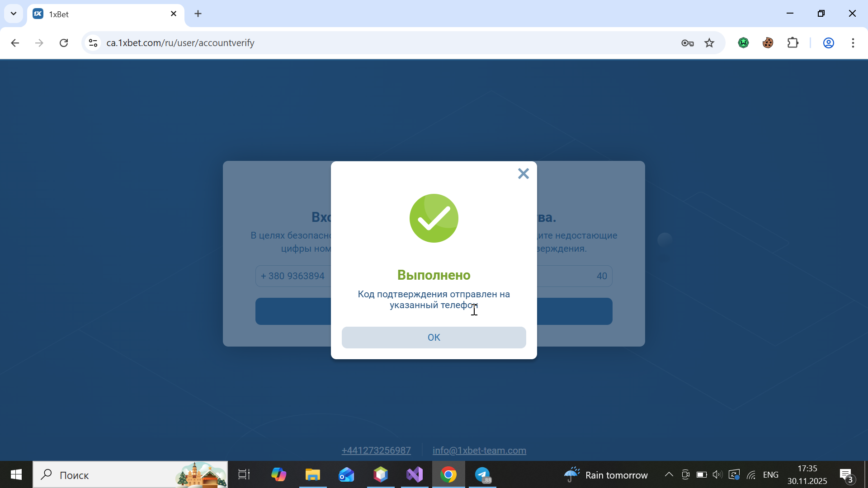868x488 pixels.
Task: Open a new browser tab
Action: pos(198,14)
